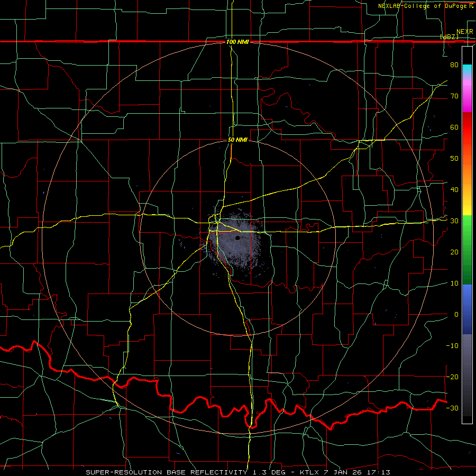Image resolution: width=476 pixels, height=476 pixels.
Task: Click the "KTLX" station ID in the caption
Action: click(x=310, y=472)
